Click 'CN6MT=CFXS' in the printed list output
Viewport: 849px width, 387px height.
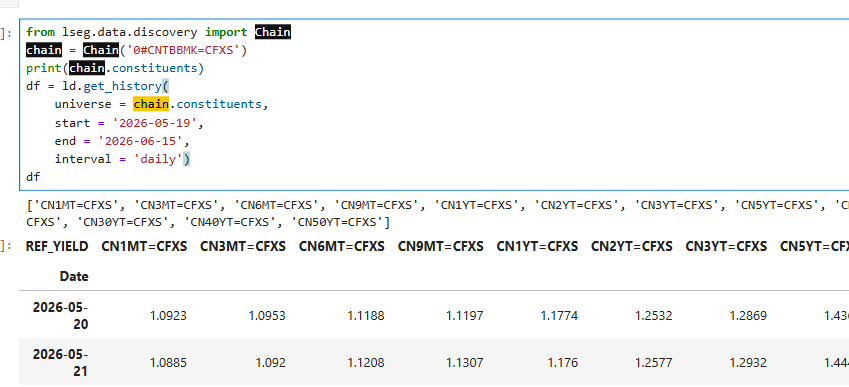click(x=277, y=205)
